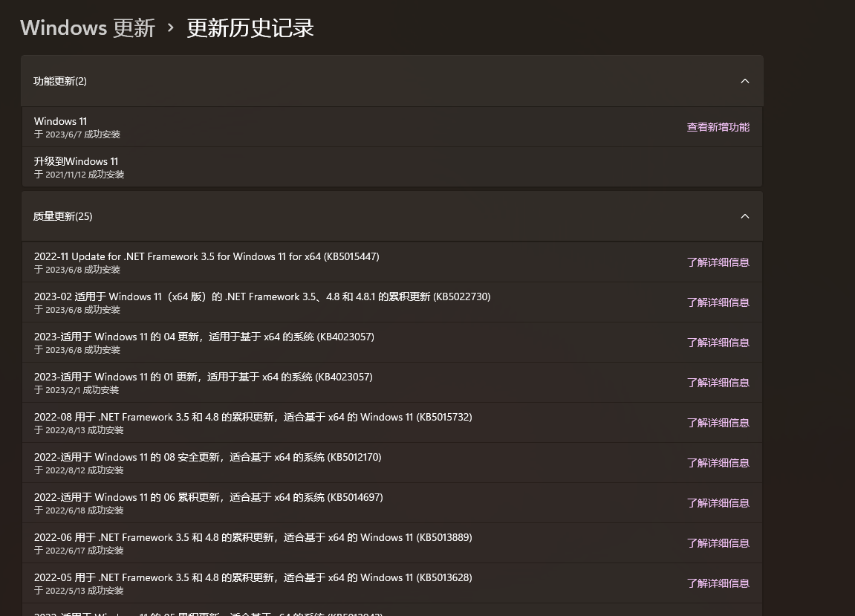Screen dimensions: 855x616
Task: Open 了解详细信息 for 01 更新 KB4023057
Action: coord(718,383)
